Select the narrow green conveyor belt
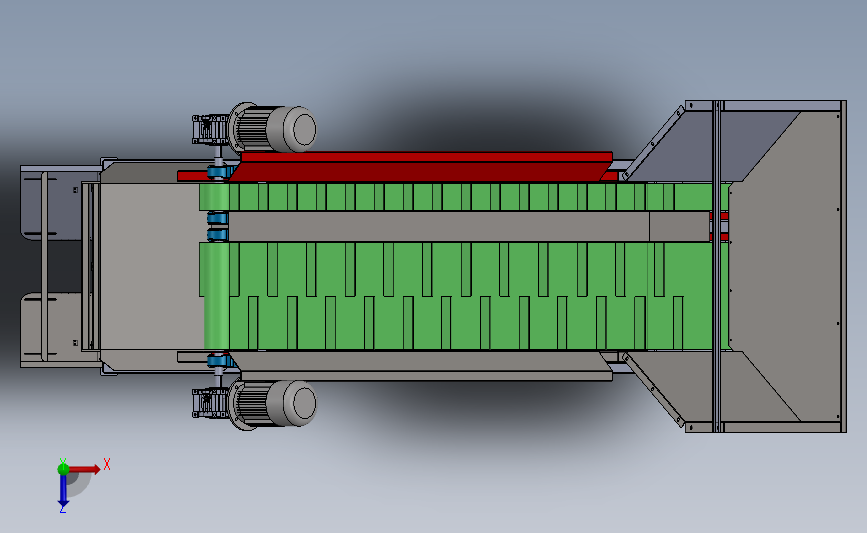Image resolution: width=867 pixels, height=533 pixels. tap(464, 197)
